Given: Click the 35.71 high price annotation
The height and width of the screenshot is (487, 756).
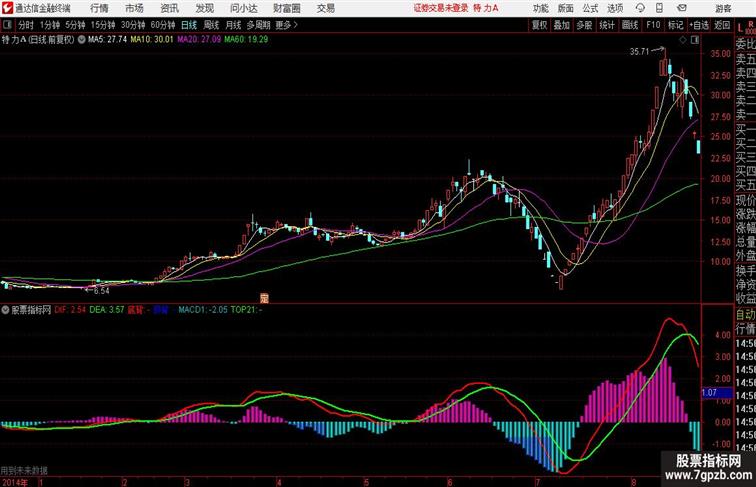Looking at the screenshot, I should (640, 52).
